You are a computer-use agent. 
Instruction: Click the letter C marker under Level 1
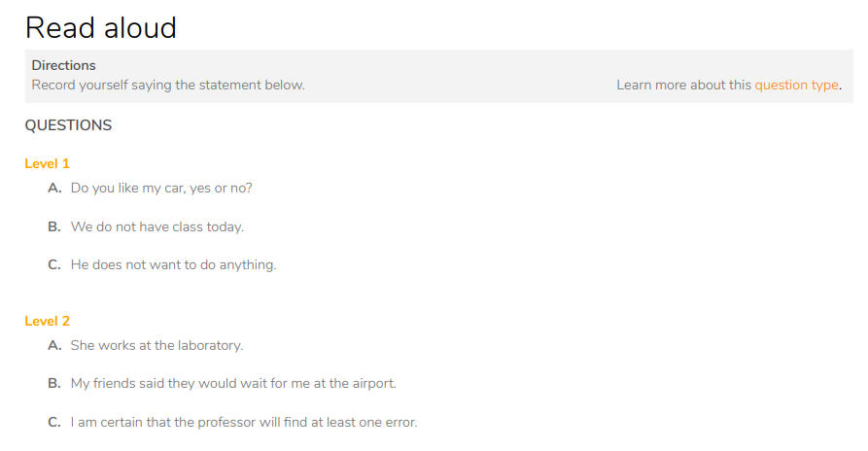(54, 264)
